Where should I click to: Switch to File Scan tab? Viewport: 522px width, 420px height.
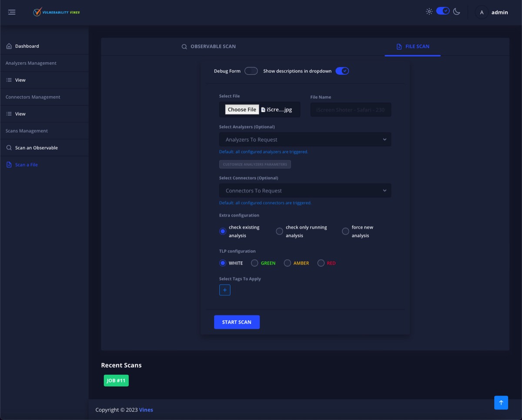point(413,47)
